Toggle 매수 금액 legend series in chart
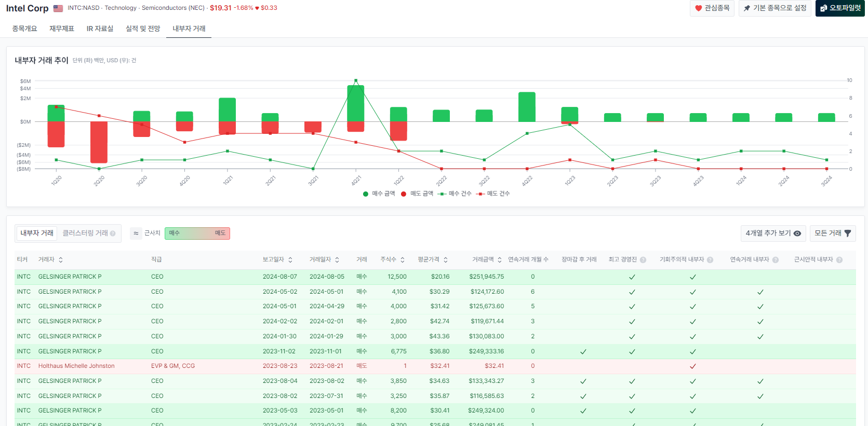868x426 pixels. pos(379,194)
